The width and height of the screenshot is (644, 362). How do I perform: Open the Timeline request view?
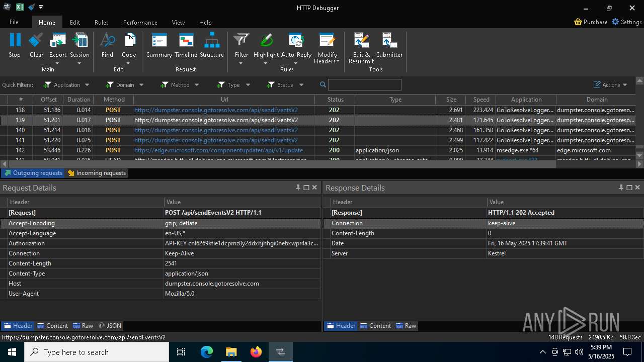tap(186, 40)
